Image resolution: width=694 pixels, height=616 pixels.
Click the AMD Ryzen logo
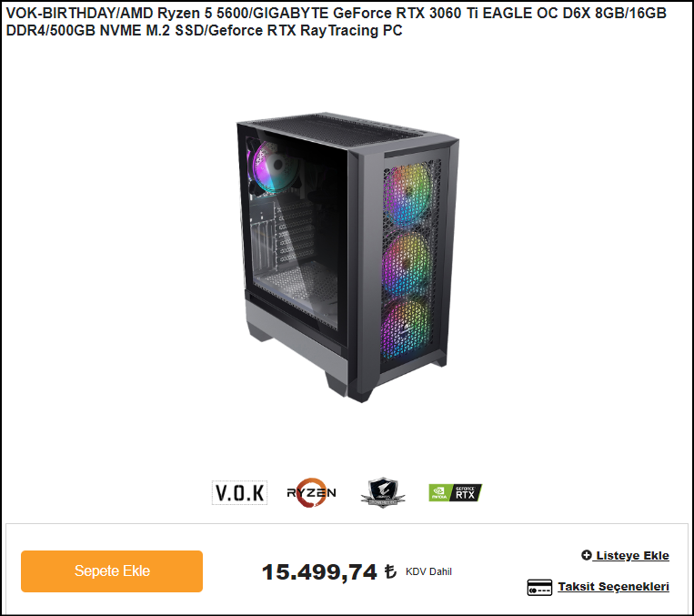coord(312,492)
